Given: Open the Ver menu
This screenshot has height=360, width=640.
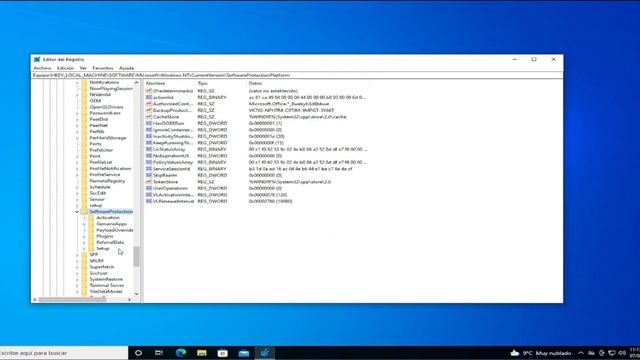Looking at the screenshot, I should [83, 68].
